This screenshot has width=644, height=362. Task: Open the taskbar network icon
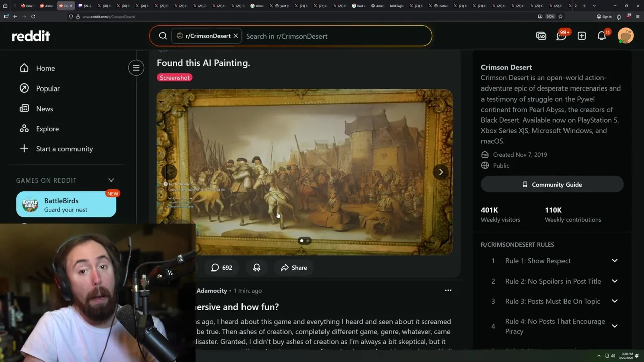click(x=607, y=356)
